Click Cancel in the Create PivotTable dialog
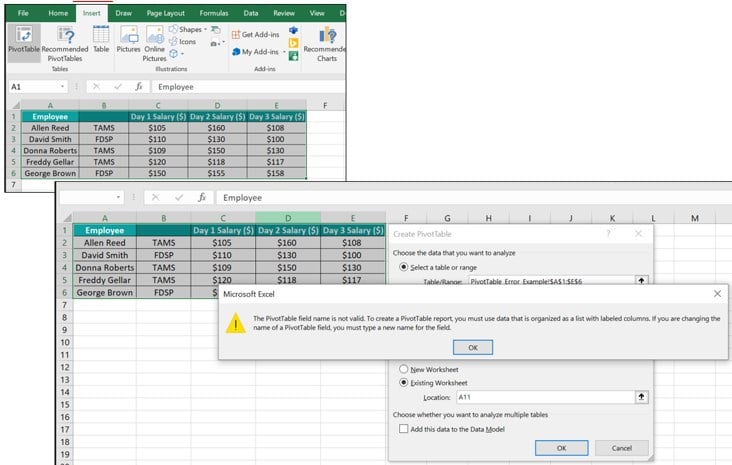The image size is (732, 465). (x=622, y=448)
